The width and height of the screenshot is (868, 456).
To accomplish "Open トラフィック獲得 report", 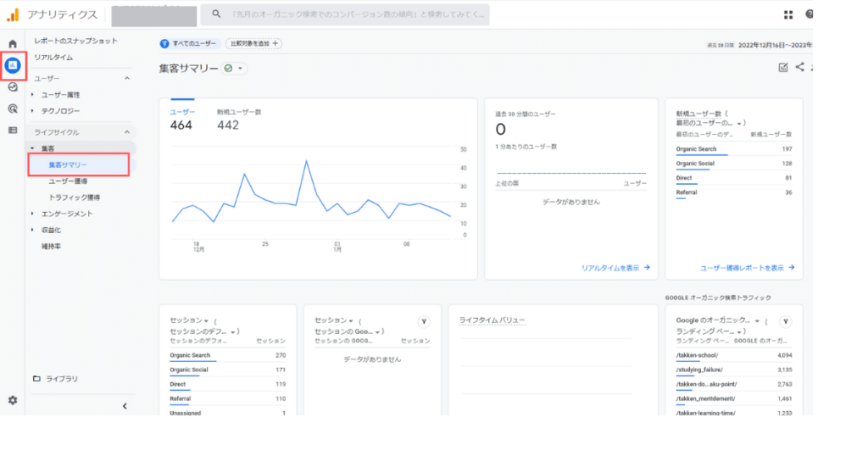I will pos(75,197).
